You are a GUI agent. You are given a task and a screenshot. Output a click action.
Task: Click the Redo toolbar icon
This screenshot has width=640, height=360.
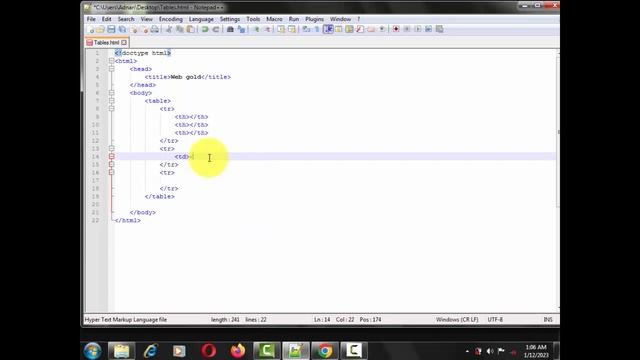coord(216,29)
